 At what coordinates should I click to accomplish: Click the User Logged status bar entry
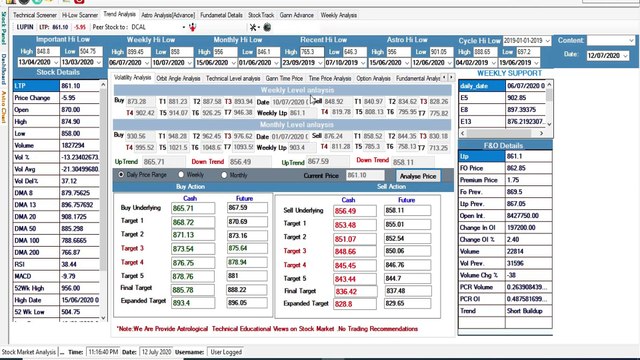pyautogui.click(x=226, y=352)
